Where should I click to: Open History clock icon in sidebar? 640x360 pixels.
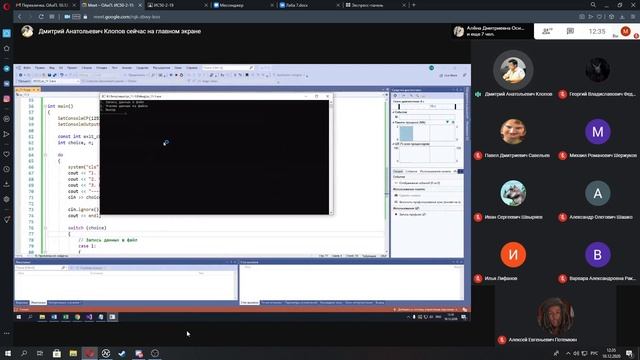(7, 169)
